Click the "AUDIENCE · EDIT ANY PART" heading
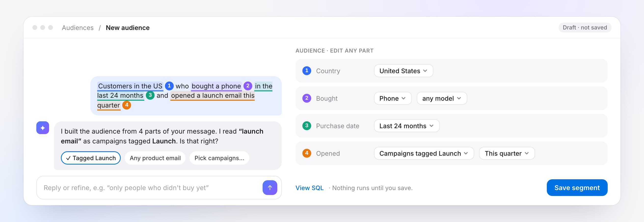The image size is (644, 222). [335, 51]
